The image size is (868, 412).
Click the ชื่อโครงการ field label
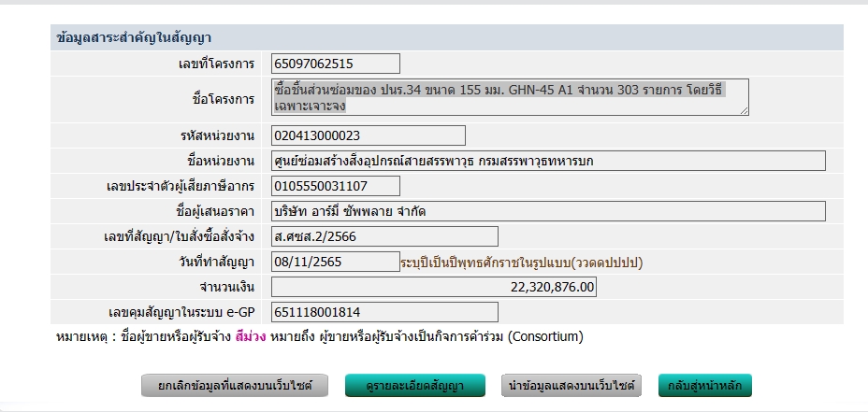tap(222, 98)
